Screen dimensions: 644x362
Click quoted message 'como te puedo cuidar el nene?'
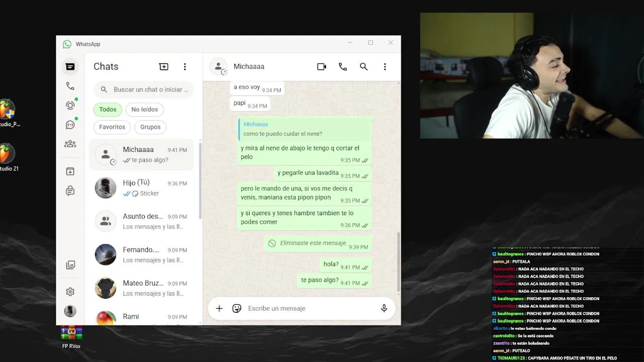tap(304, 129)
